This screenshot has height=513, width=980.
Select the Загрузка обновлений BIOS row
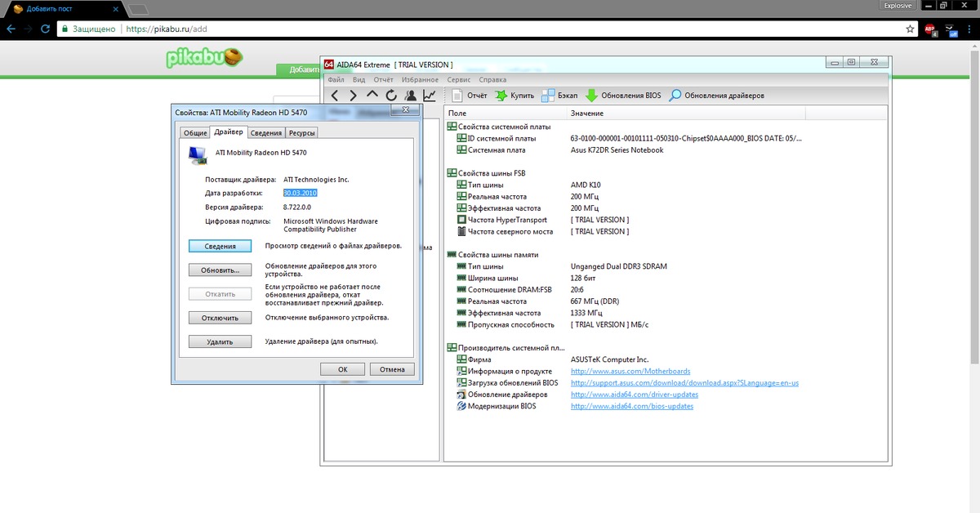[x=507, y=382]
